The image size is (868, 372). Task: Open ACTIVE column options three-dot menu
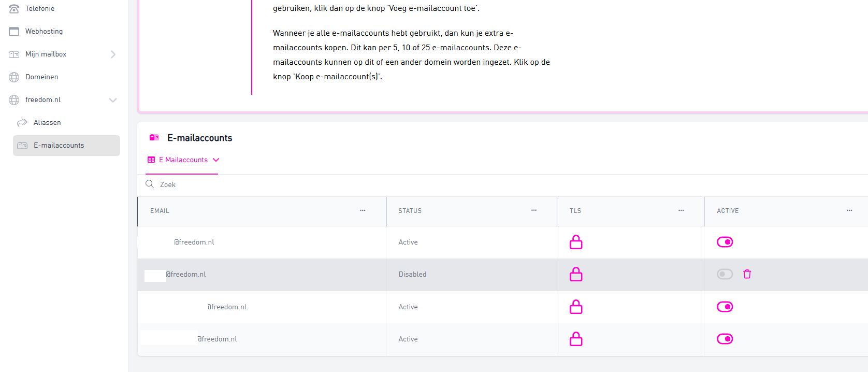[849, 210]
